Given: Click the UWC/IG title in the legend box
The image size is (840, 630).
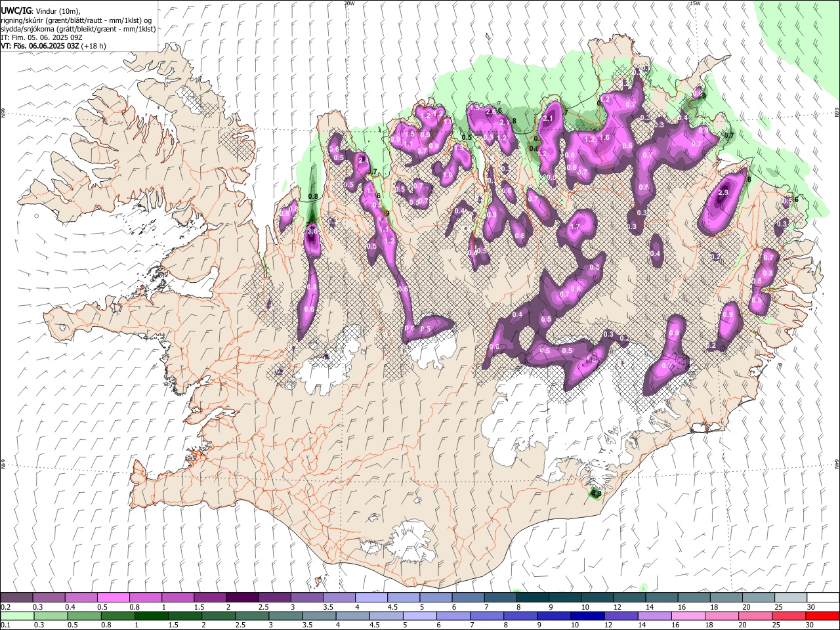Looking at the screenshot, I should 16,10.
